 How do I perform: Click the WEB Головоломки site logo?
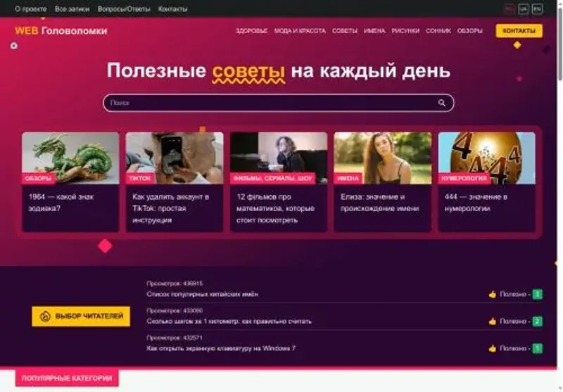[x=61, y=31]
